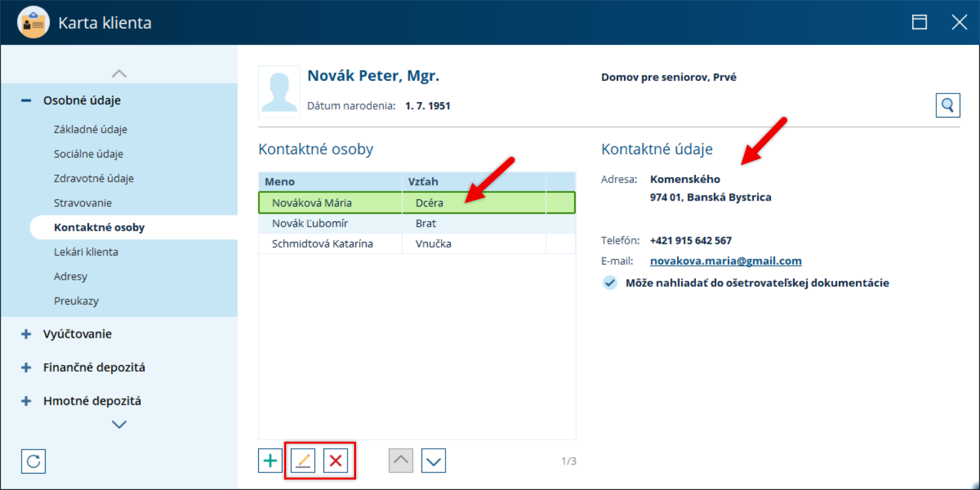Open Preukazy in sidebar
The height and width of the screenshot is (490, 980).
(x=76, y=301)
